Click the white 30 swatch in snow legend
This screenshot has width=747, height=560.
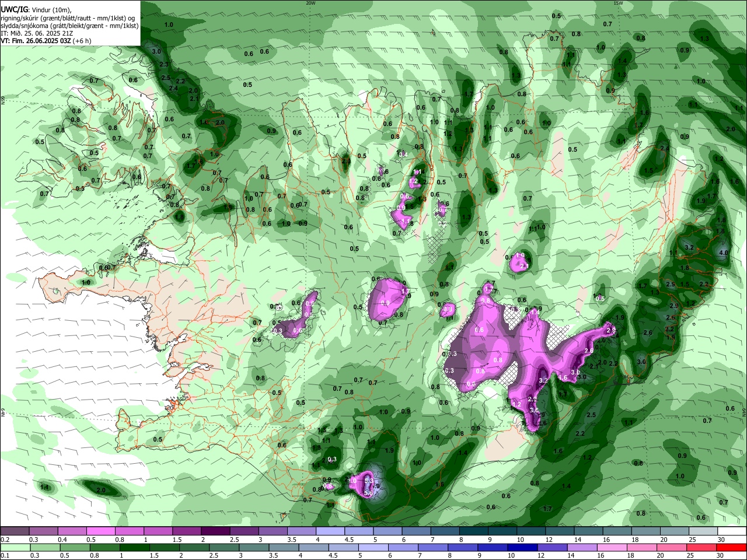coord(732,531)
